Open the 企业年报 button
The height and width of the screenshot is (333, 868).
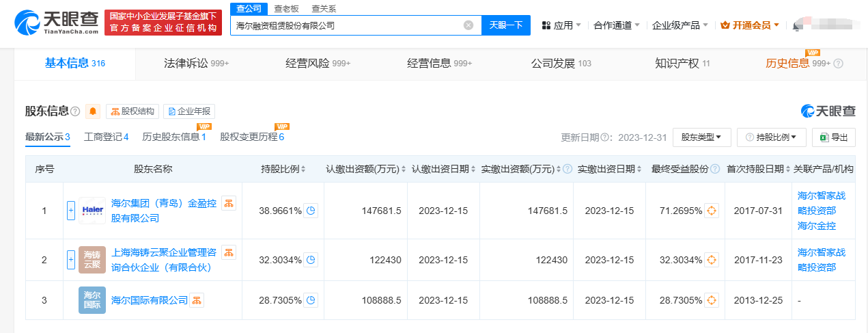point(188,111)
